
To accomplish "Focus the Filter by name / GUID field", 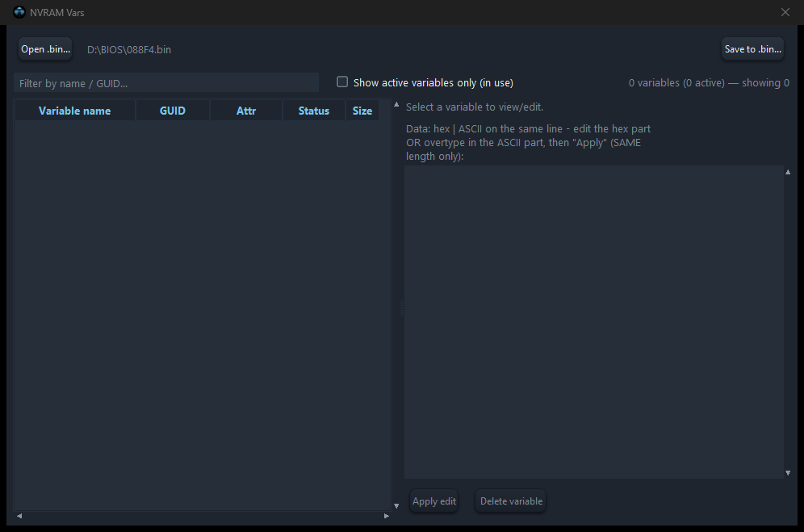I will coord(166,83).
